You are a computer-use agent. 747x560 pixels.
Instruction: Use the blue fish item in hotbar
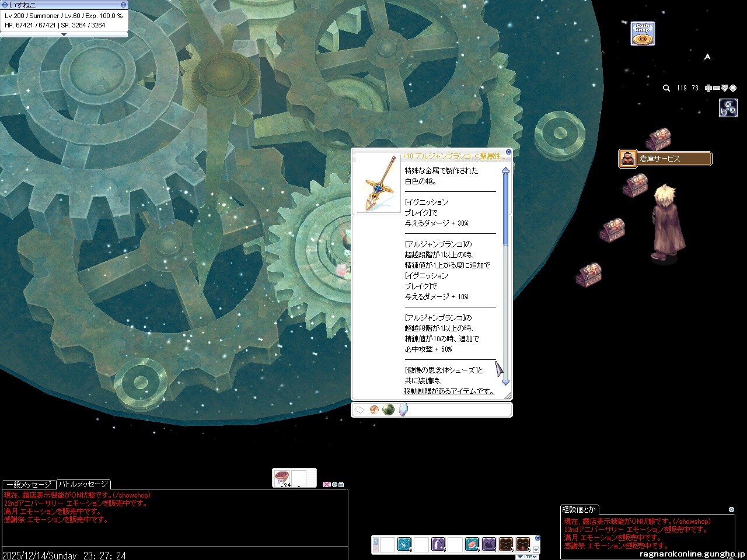(x=404, y=545)
